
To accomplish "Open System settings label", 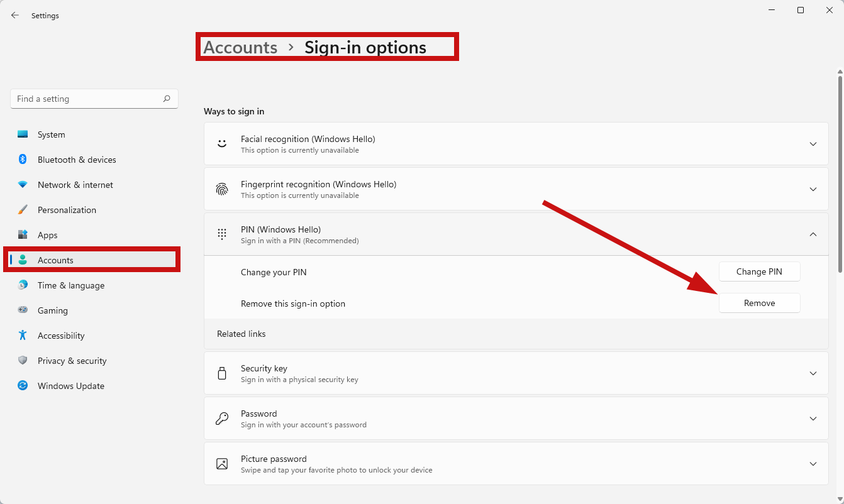I will 51,134.
